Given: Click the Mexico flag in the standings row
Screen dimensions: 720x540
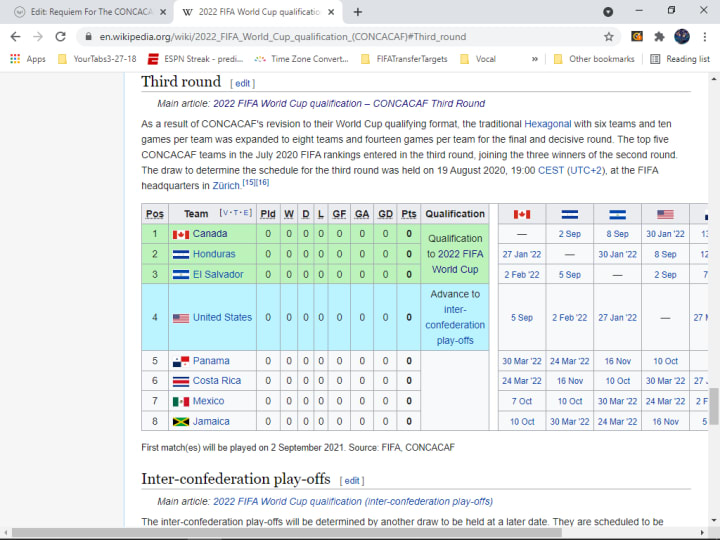Looking at the screenshot, I should pos(181,402).
